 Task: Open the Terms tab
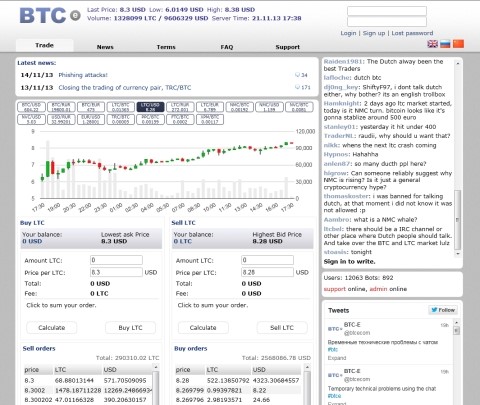click(166, 47)
